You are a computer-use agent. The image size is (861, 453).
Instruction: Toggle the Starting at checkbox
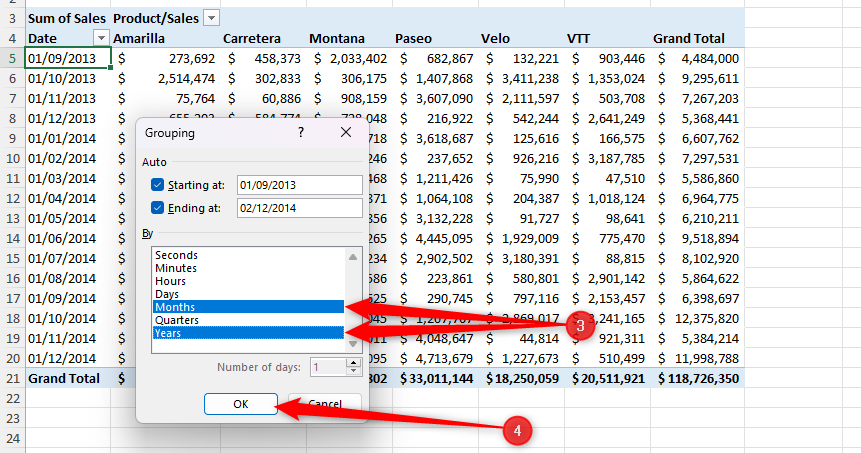click(x=157, y=185)
